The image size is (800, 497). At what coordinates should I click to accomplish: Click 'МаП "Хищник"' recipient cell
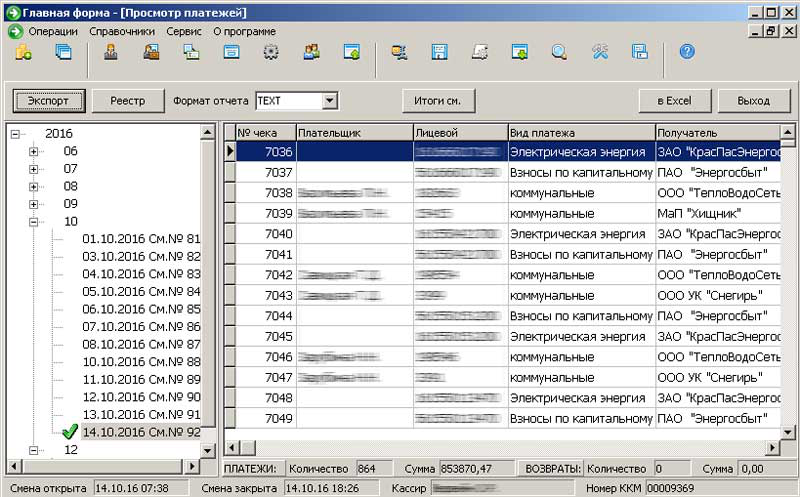click(x=718, y=213)
